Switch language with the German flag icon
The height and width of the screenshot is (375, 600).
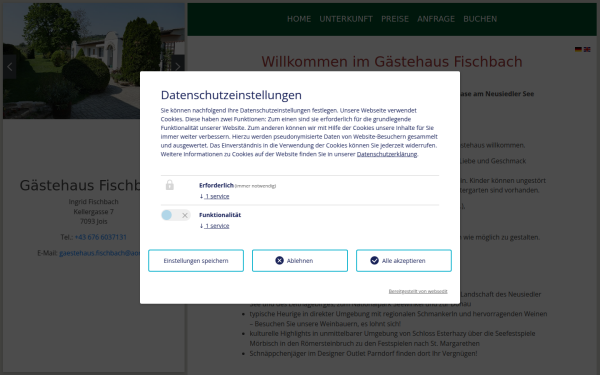(x=578, y=49)
